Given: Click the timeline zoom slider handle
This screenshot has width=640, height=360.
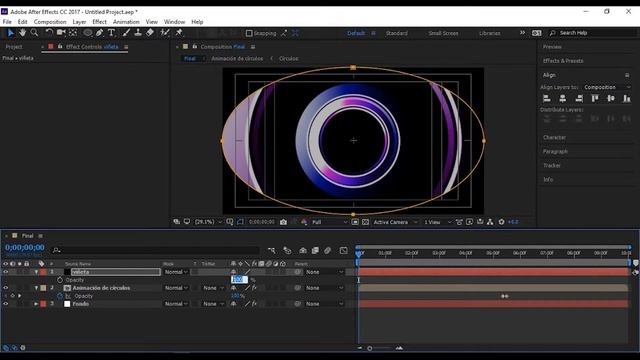Looking at the screenshot, I should (369, 348).
